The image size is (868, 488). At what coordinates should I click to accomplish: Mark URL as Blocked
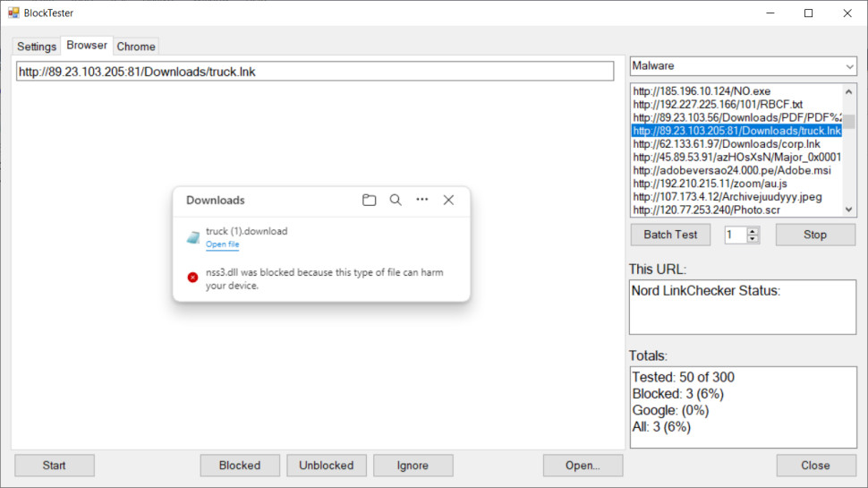240,466
